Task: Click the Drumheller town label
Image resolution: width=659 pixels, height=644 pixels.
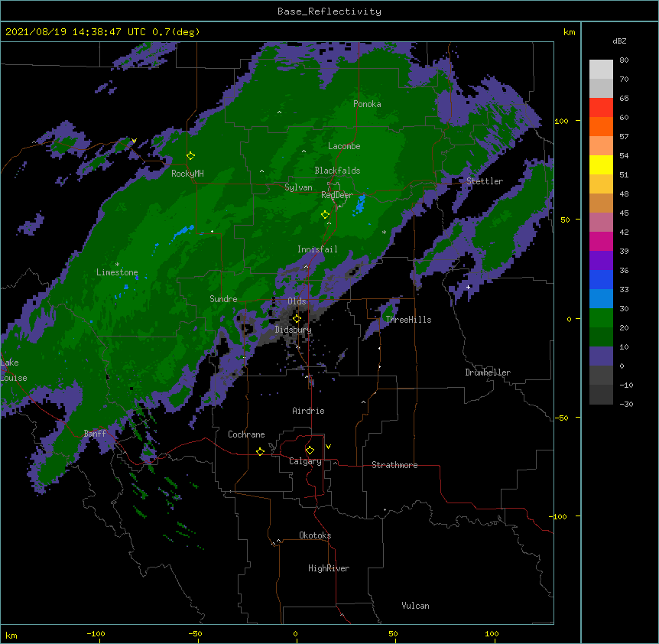Action: coord(488,372)
